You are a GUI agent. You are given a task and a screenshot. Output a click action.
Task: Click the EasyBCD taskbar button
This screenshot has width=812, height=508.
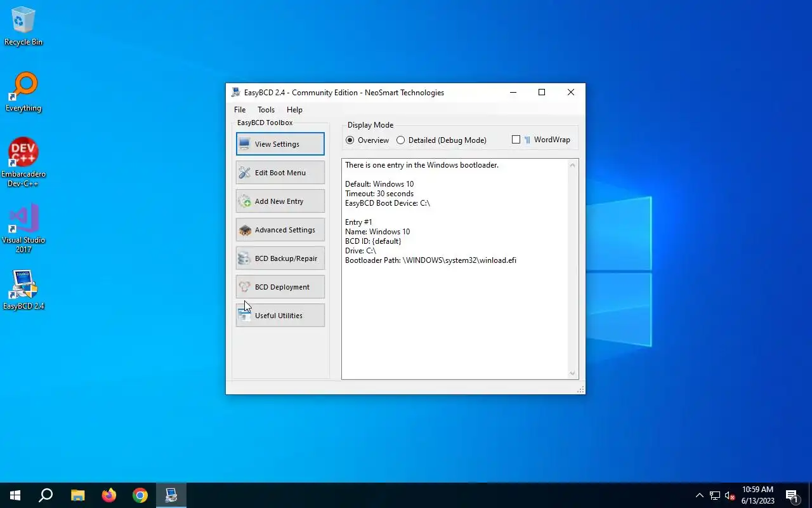[171, 495]
